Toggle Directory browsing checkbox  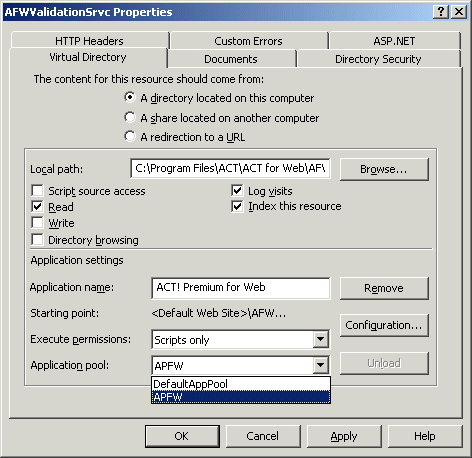click(37, 239)
